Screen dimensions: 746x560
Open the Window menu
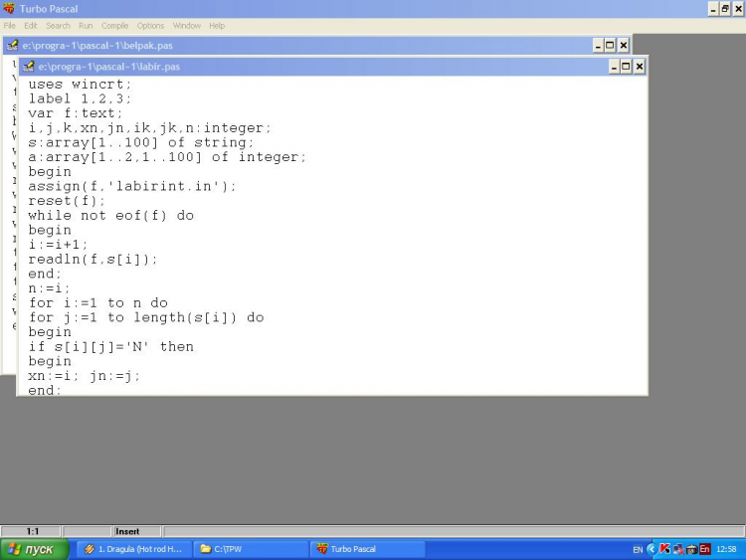click(186, 25)
